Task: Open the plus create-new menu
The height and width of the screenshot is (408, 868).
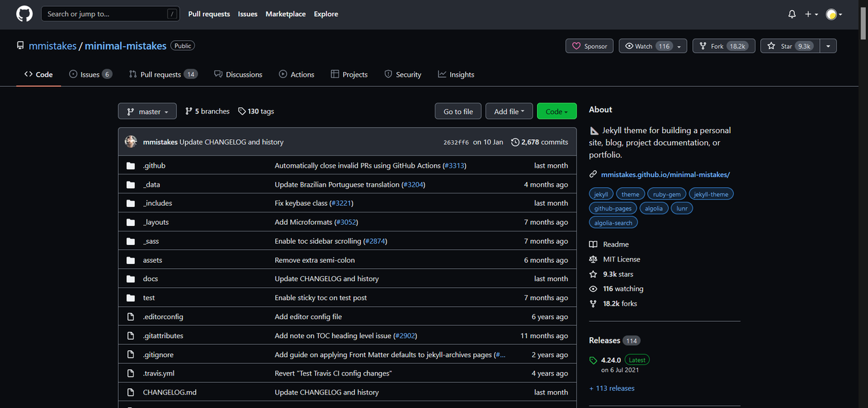Action: click(811, 14)
